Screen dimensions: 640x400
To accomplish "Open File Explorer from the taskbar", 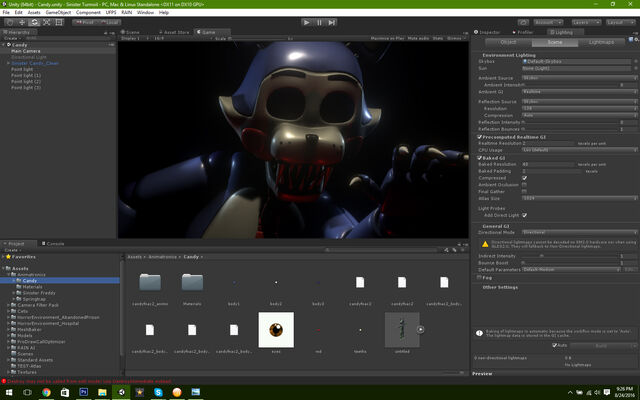I will 102,392.
